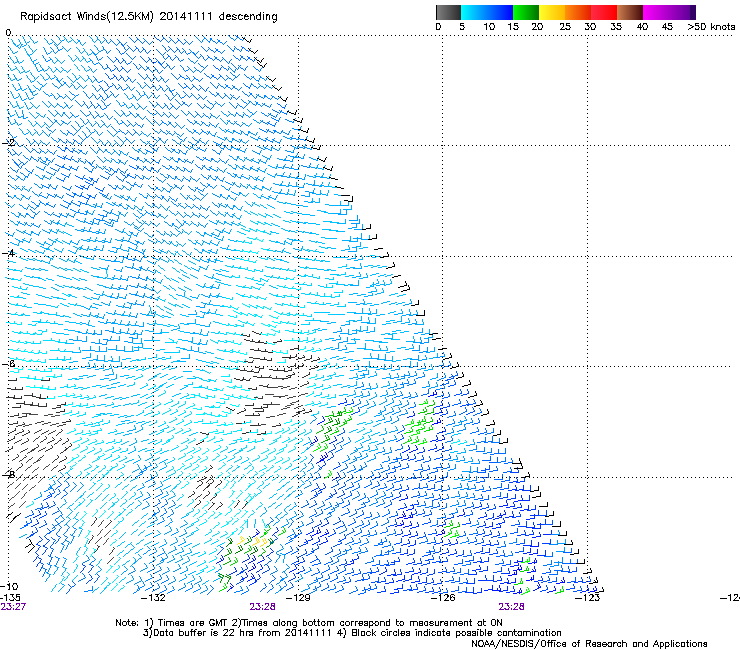Click the purple 23:28 under longitude -126

(x=512, y=607)
